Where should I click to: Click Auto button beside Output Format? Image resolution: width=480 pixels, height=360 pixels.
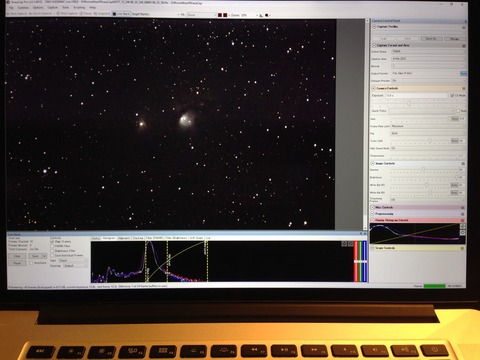[463, 73]
